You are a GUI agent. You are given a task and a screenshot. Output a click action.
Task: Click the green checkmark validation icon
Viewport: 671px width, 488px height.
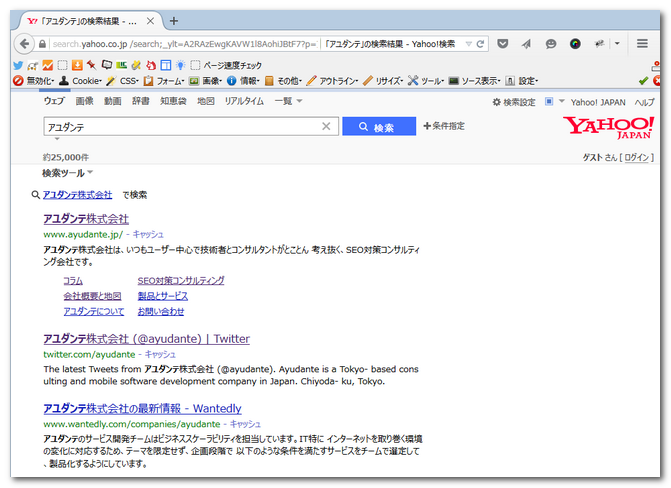pyautogui.click(x=643, y=80)
